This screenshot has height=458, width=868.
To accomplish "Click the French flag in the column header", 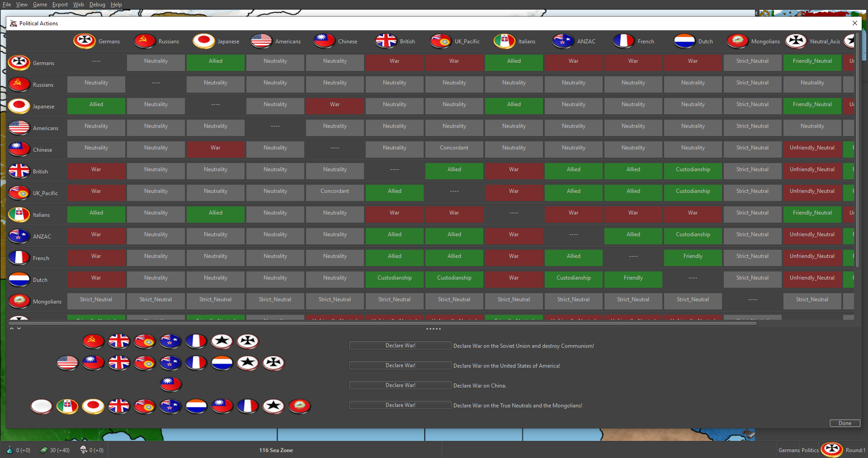I will click(624, 41).
